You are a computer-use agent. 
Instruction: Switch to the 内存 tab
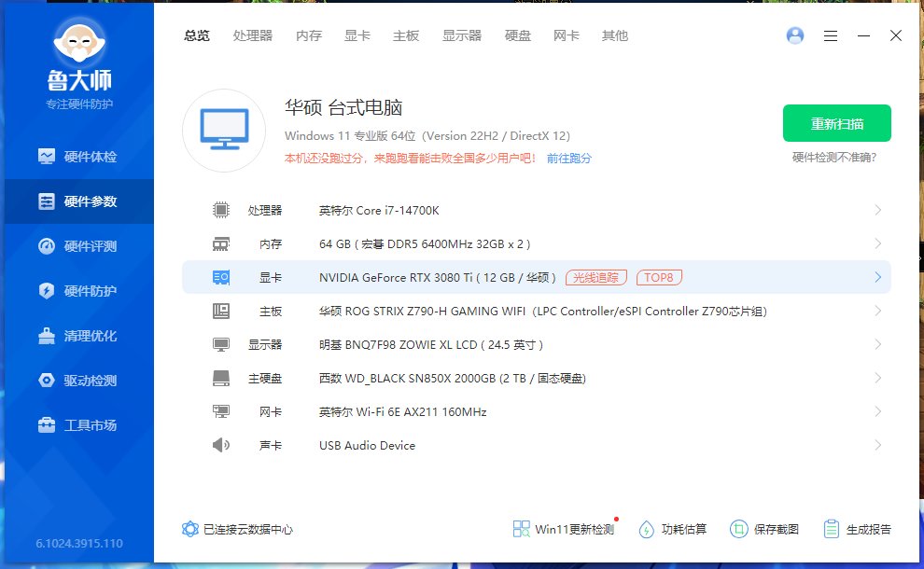click(x=308, y=35)
